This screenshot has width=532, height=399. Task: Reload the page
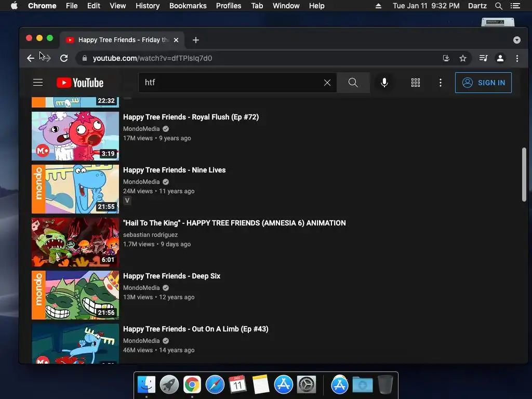64,58
